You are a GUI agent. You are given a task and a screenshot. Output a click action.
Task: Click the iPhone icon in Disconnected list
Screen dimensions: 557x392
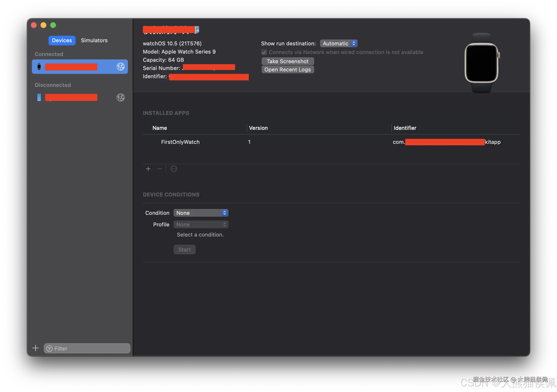(x=39, y=98)
